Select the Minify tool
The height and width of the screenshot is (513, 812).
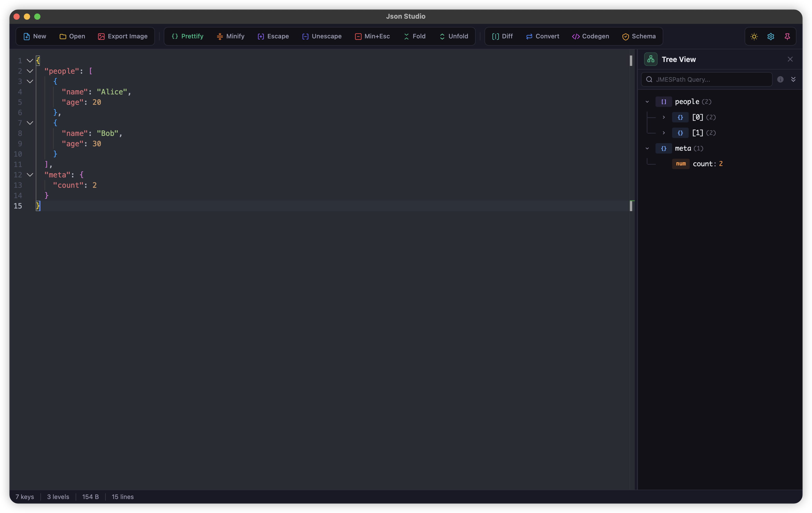point(231,36)
